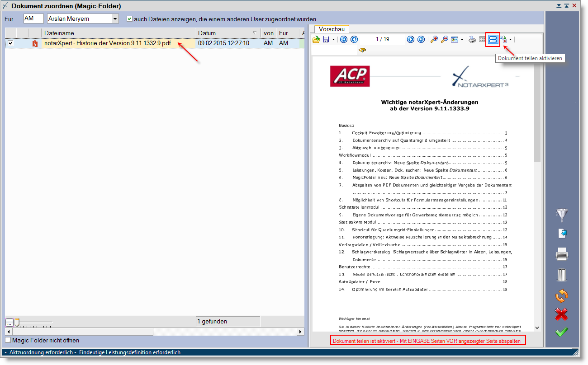Adjust the slider below the file list
This screenshot has height=365, width=588.
click(x=17, y=322)
